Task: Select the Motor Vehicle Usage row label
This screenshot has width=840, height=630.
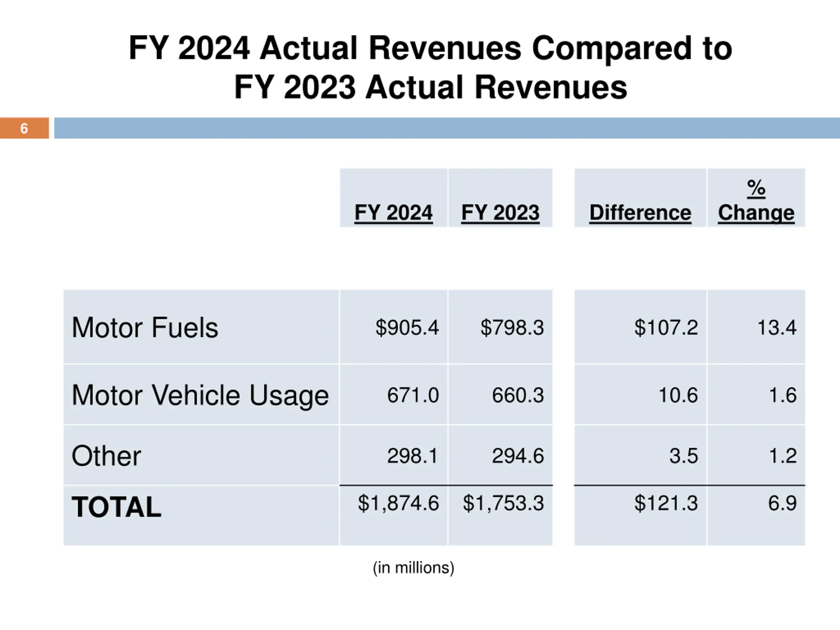Action: coord(200,396)
